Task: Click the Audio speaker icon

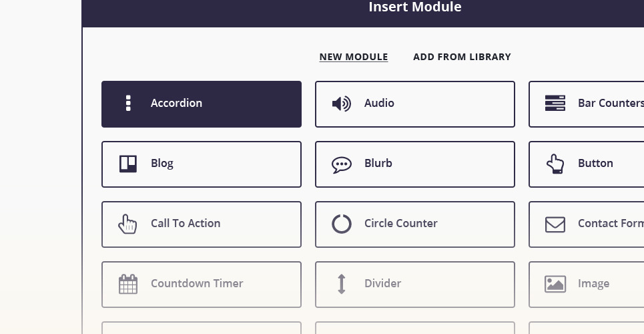Action: pos(341,104)
